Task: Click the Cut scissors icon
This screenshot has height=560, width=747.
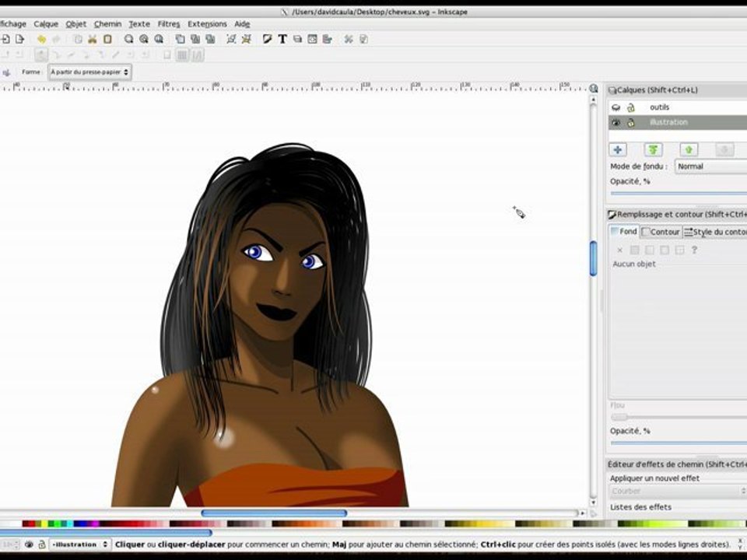Action: (x=93, y=39)
